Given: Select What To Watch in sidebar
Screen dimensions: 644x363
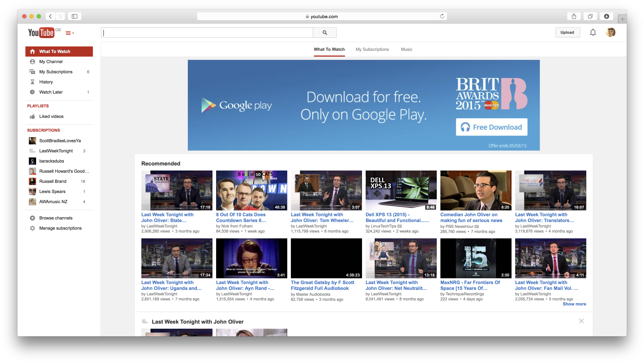Looking at the screenshot, I should click(x=59, y=52).
